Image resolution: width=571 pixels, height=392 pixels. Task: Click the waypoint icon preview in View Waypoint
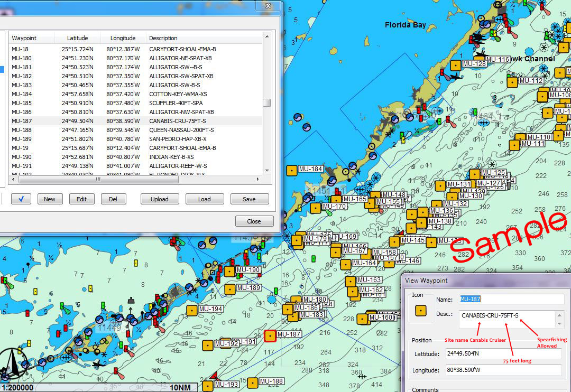pos(421,311)
